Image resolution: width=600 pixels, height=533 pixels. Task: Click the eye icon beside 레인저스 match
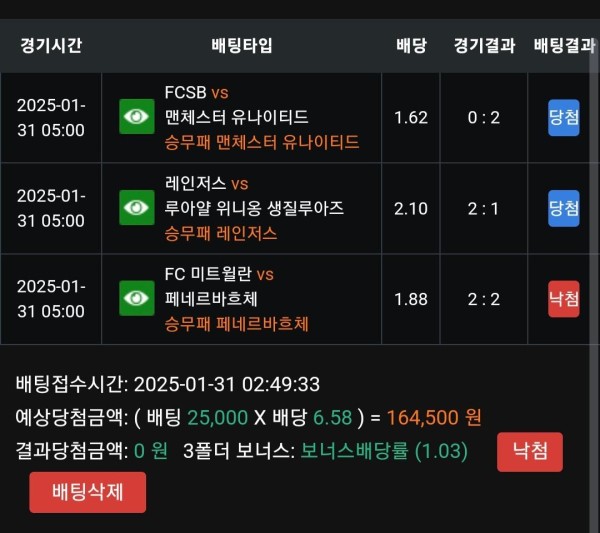point(137,207)
